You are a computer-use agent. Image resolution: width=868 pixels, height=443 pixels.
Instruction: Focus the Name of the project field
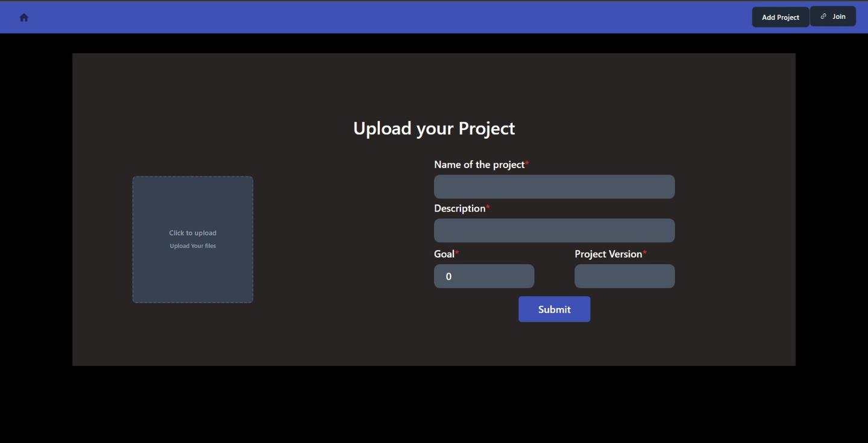554,187
